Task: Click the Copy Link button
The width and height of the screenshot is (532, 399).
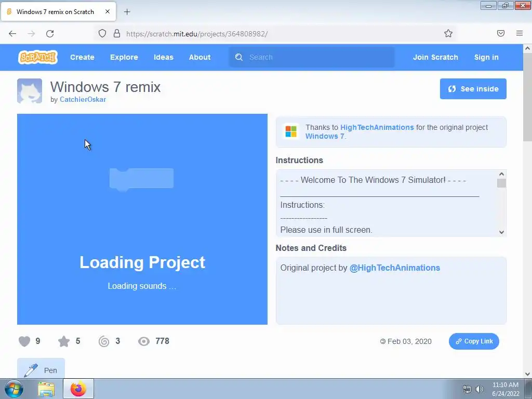Action: coord(474,341)
